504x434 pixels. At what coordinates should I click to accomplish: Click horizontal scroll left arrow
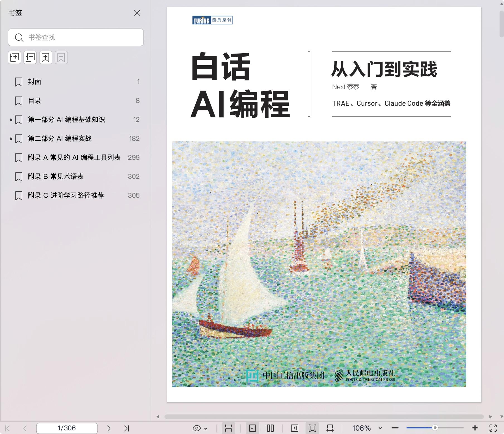[x=158, y=417]
